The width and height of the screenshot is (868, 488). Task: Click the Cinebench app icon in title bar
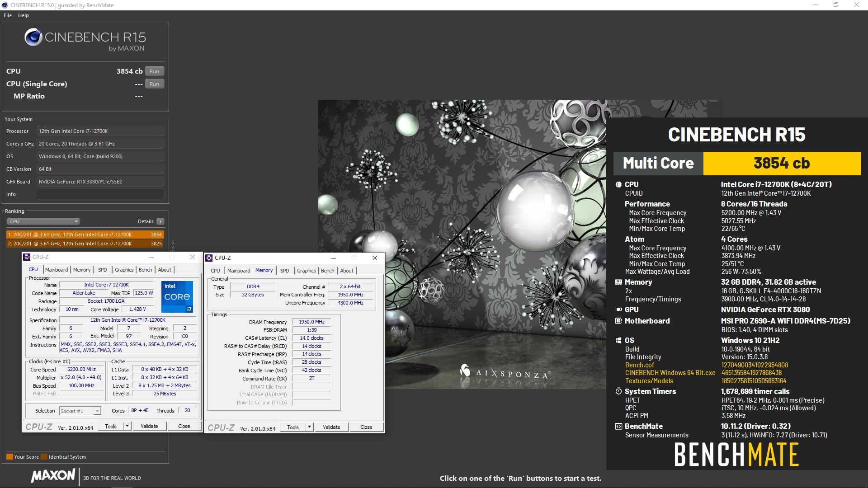click(5, 5)
